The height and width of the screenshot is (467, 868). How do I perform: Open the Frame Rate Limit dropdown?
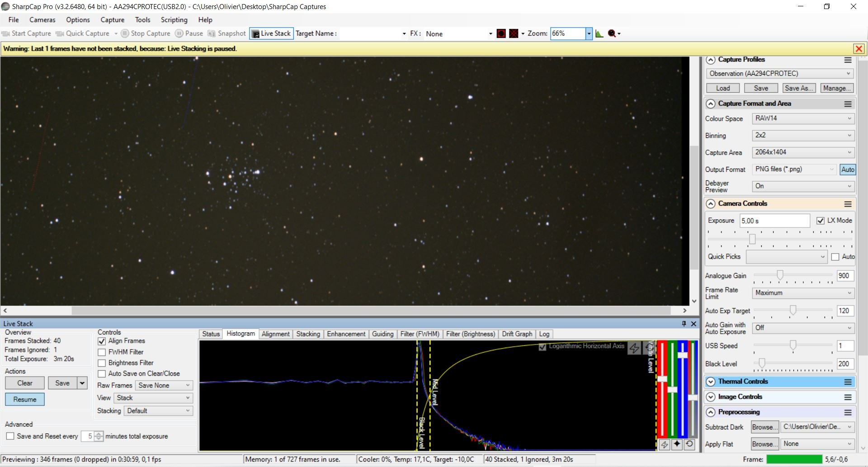803,293
